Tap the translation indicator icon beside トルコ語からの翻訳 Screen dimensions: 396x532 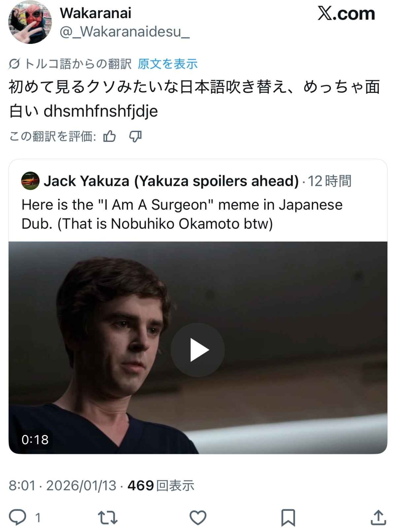[x=14, y=64]
